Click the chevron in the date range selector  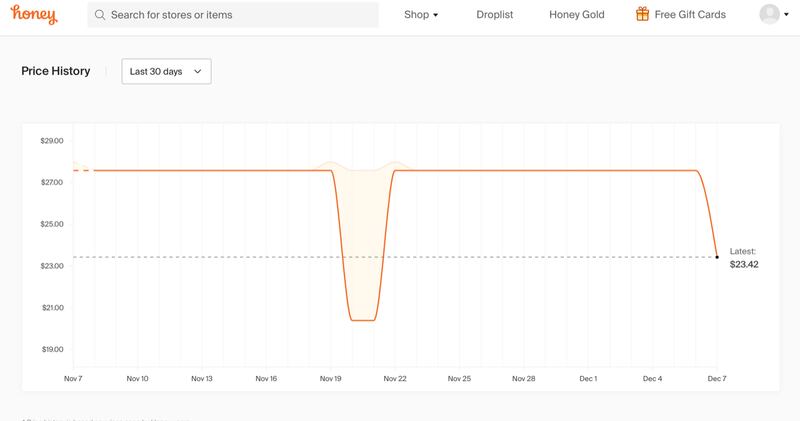197,71
